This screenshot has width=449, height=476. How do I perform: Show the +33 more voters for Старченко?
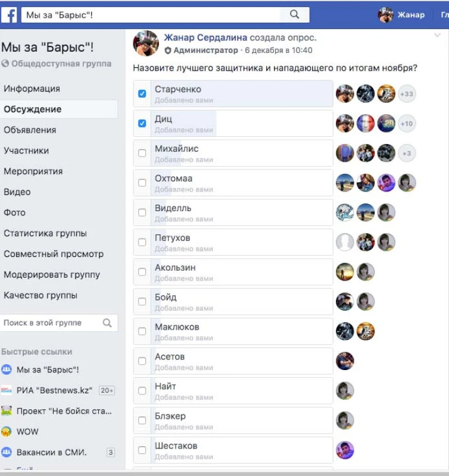pos(407,94)
